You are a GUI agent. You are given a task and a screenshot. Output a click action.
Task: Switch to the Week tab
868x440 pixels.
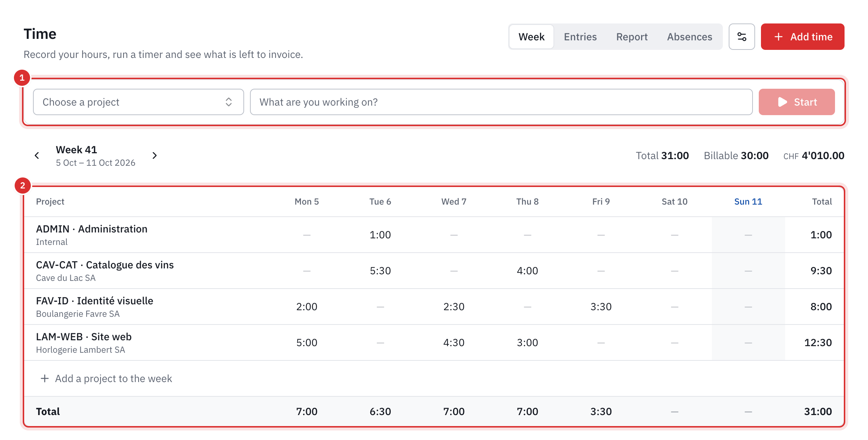(531, 37)
